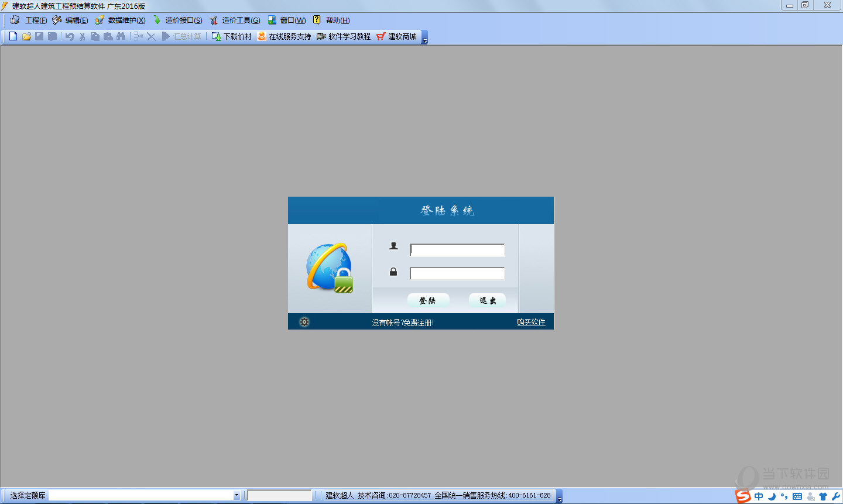
Task: Click the delete X toolbar icon
Action: click(151, 36)
